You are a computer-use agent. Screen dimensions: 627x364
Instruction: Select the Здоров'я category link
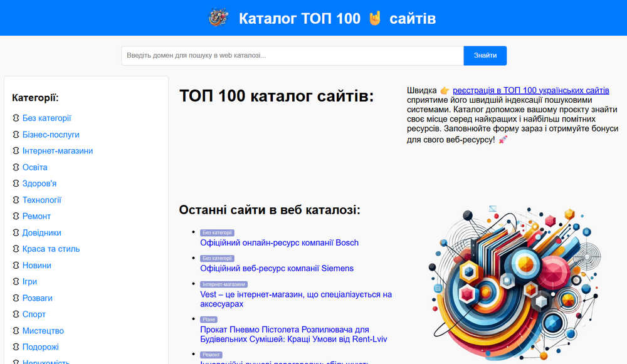(x=40, y=184)
